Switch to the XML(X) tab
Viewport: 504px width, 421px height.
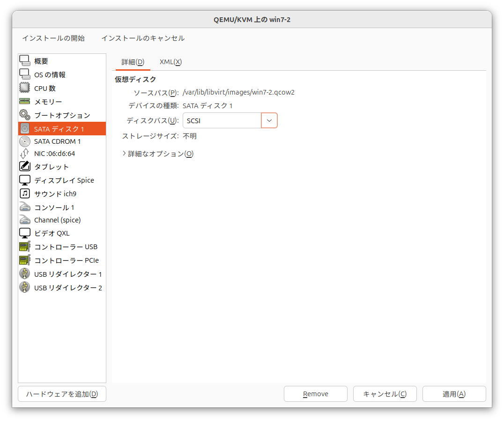pyautogui.click(x=170, y=62)
